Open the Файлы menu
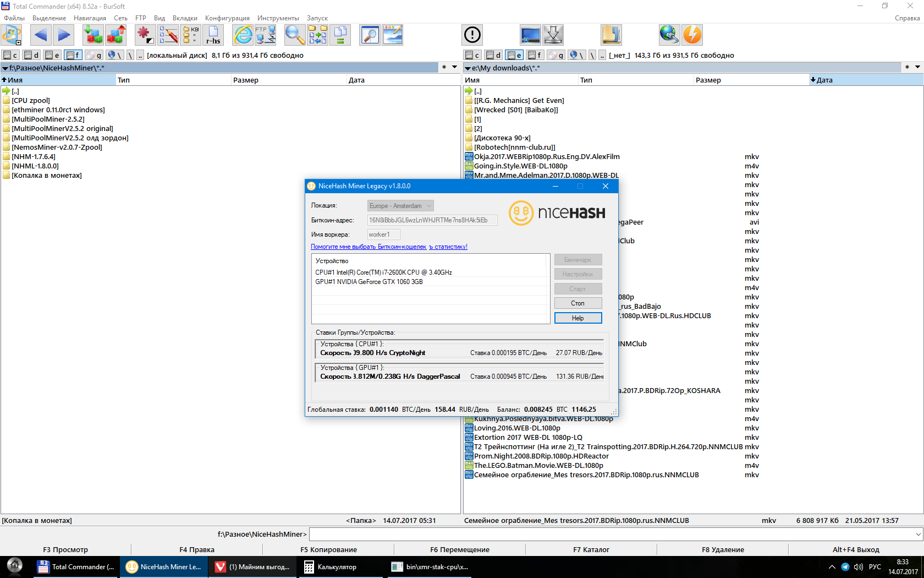This screenshot has width=924, height=578. 14,18
